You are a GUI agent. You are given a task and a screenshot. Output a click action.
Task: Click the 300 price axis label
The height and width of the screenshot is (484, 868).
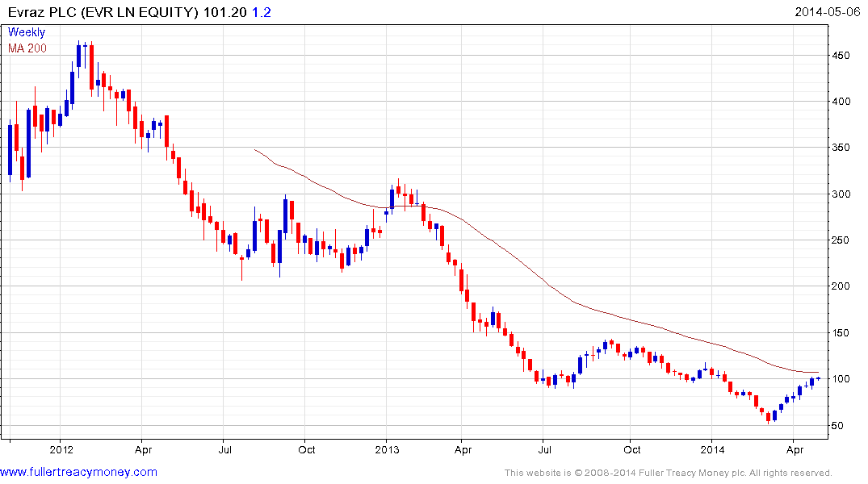(841, 194)
